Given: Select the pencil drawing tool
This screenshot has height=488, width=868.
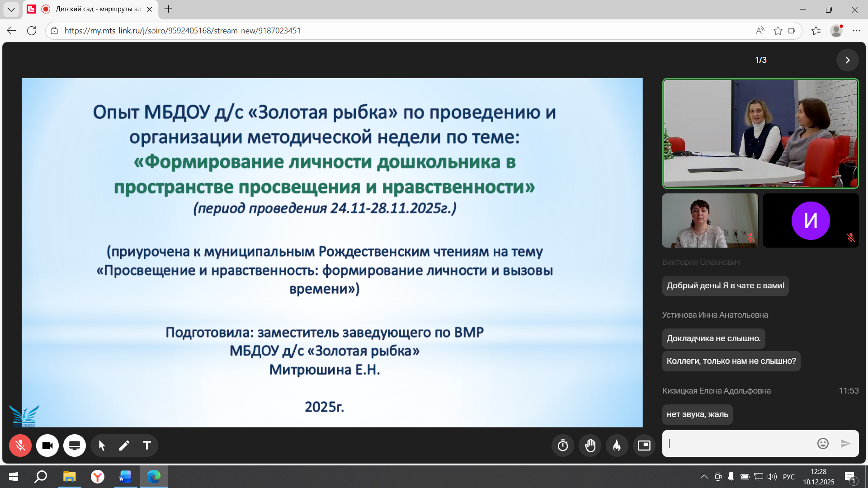Looking at the screenshot, I should coord(124,446).
